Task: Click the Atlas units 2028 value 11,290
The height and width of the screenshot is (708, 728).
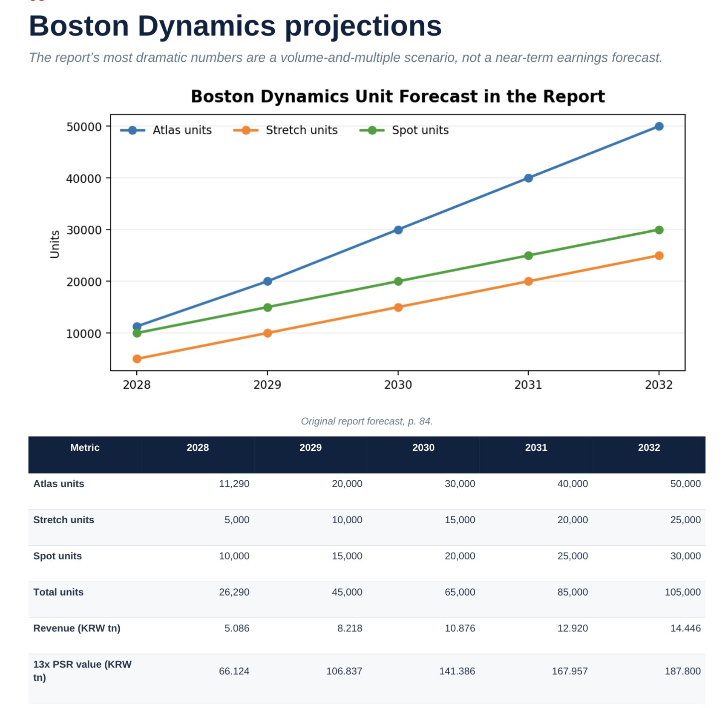Action: tap(234, 484)
